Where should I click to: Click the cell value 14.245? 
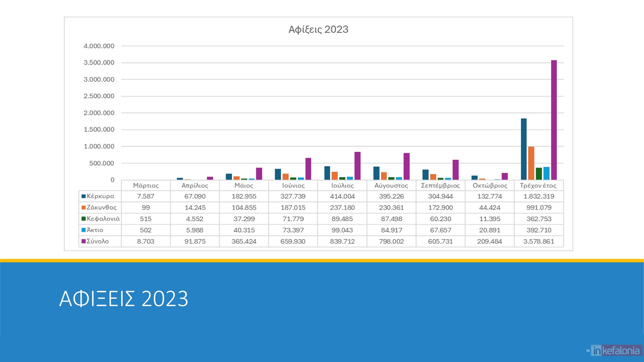pos(195,208)
